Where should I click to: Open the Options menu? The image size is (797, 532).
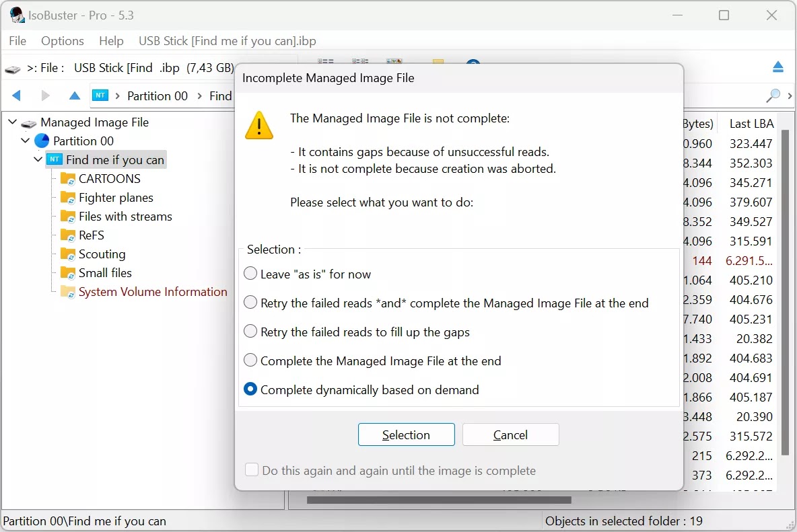62,41
